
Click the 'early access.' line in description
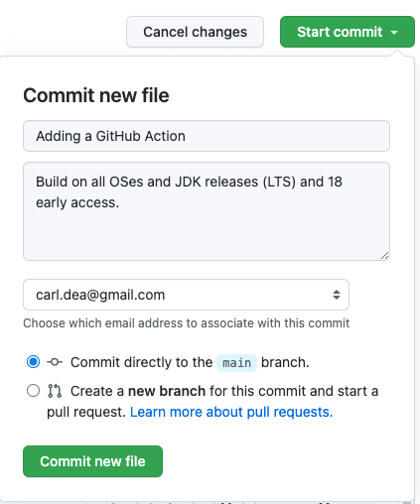coord(77,202)
